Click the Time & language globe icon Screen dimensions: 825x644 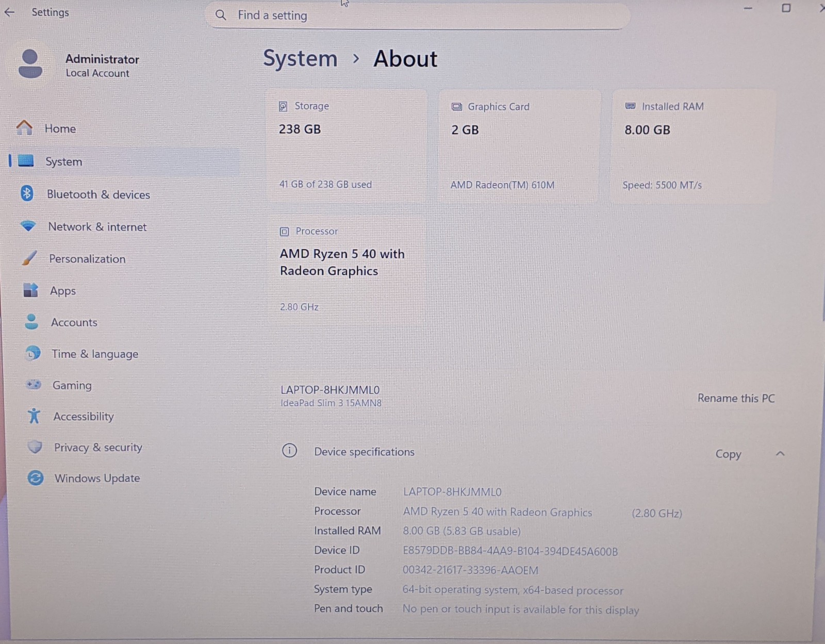33,353
